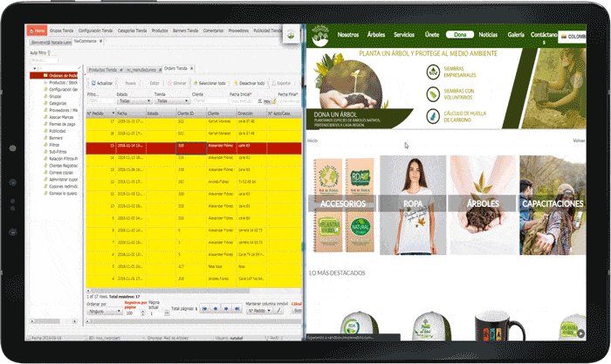
Task: Open the Productos menu in top bar
Action: pyautogui.click(x=160, y=31)
